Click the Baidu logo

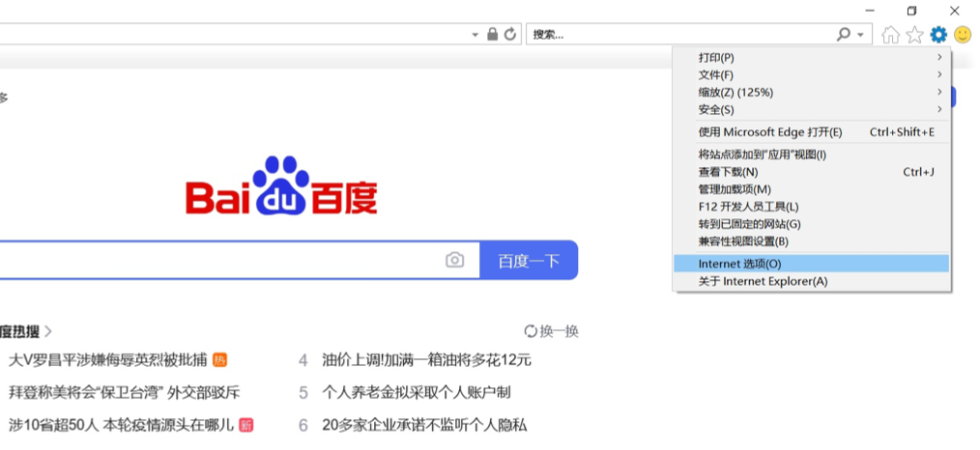281,186
